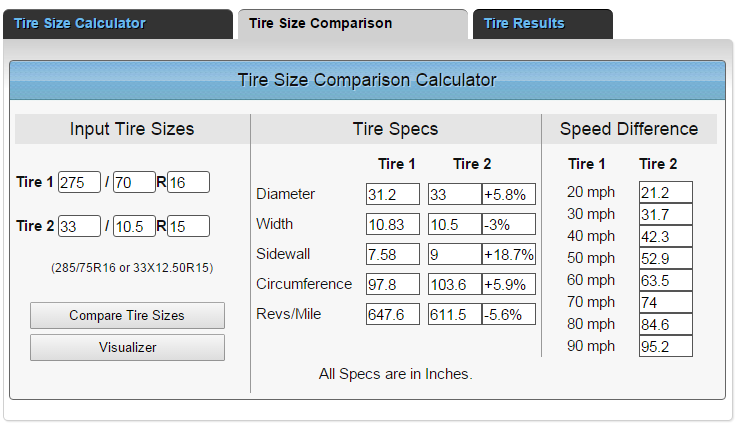
Task: Focus the Tire 1 rim size field showing 16
Action: coord(188,182)
